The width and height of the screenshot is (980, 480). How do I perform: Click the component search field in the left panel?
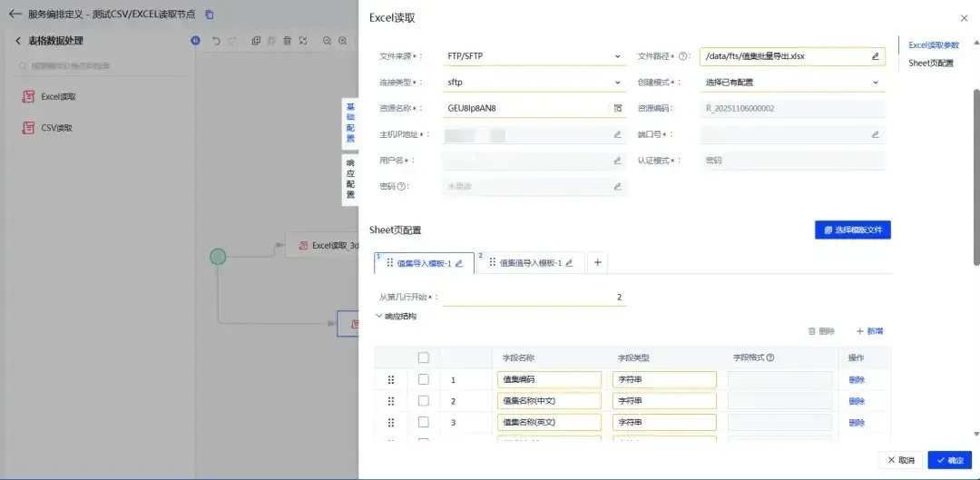click(x=100, y=65)
